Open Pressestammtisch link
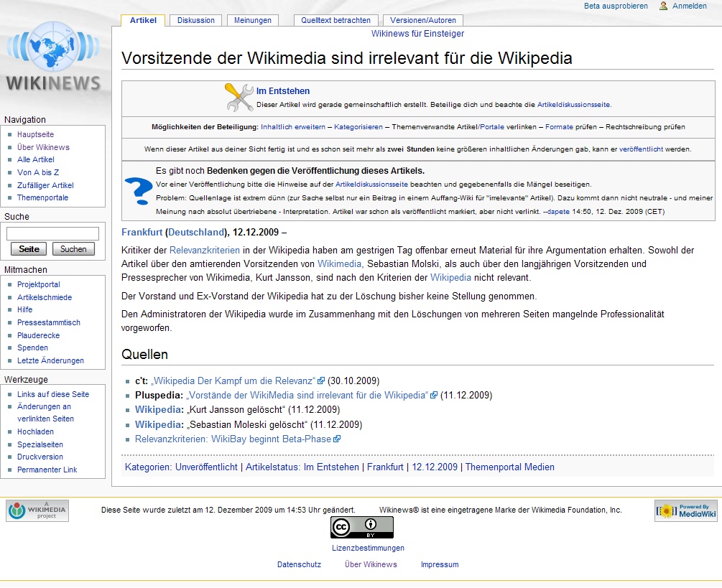This screenshot has width=722, height=588. 48,322
